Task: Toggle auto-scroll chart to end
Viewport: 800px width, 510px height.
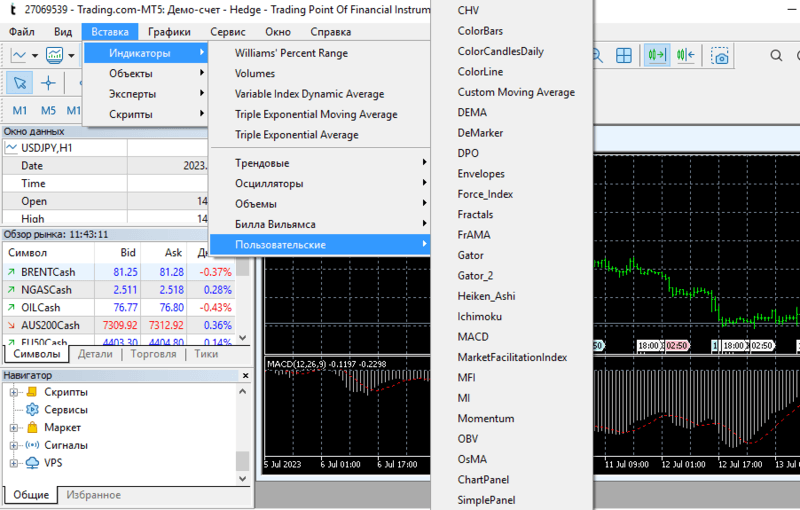Action: point(657,55)
